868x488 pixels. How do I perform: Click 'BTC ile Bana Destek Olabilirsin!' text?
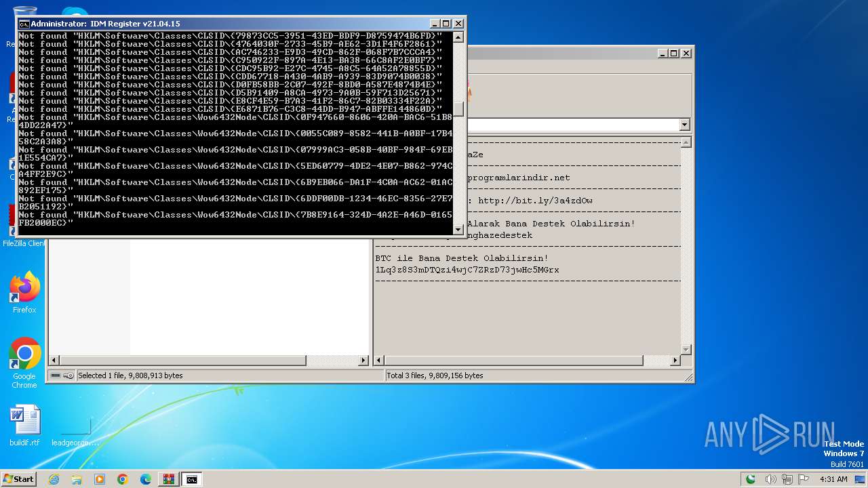click(x=462, y=258)
